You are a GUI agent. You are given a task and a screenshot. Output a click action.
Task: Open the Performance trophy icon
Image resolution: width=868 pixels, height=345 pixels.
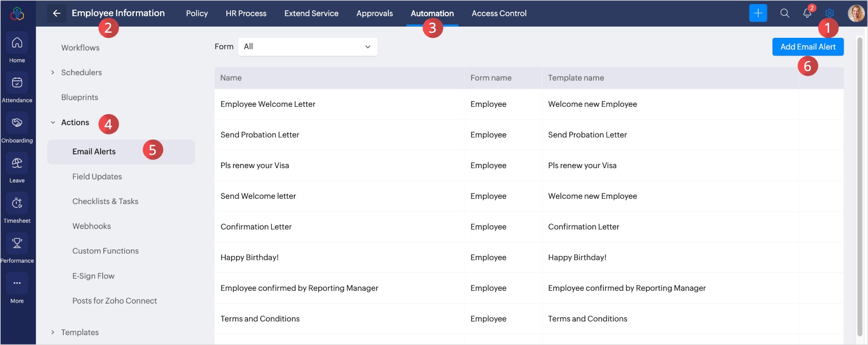17,243
